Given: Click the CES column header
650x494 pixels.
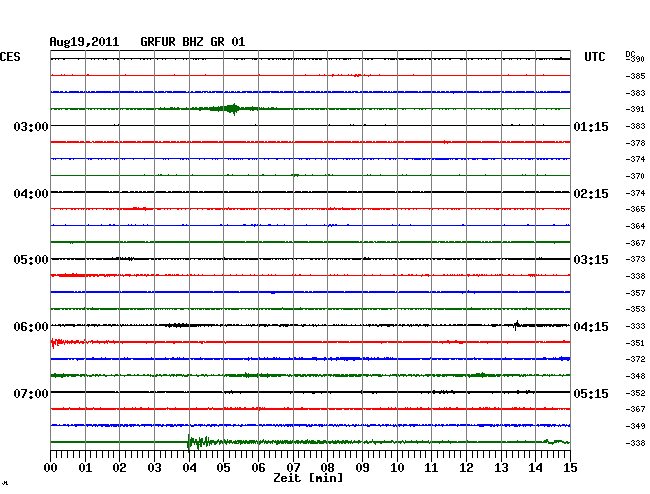Looking at the screenshot, I should 10,57.
